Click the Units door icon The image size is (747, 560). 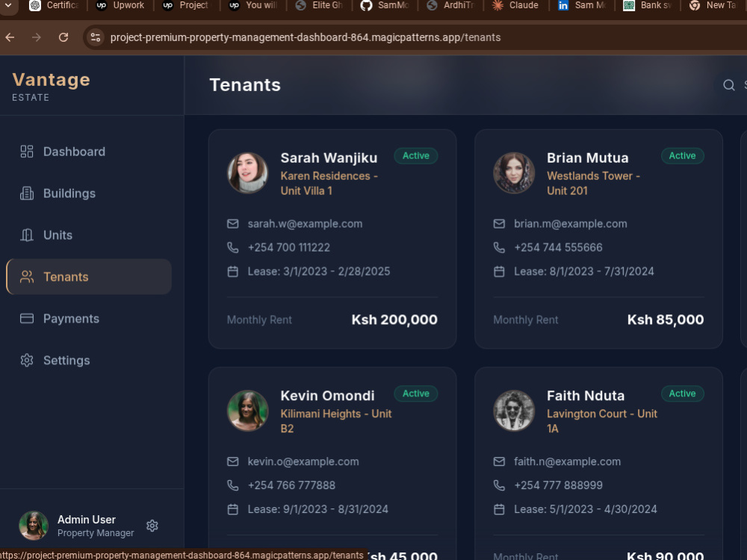click(27, 235)
